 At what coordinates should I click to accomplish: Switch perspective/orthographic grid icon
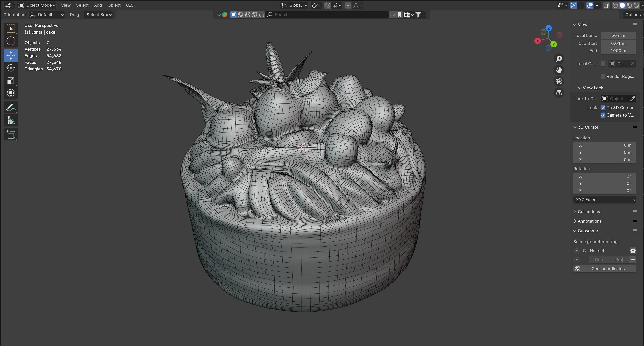coord(559,93)
